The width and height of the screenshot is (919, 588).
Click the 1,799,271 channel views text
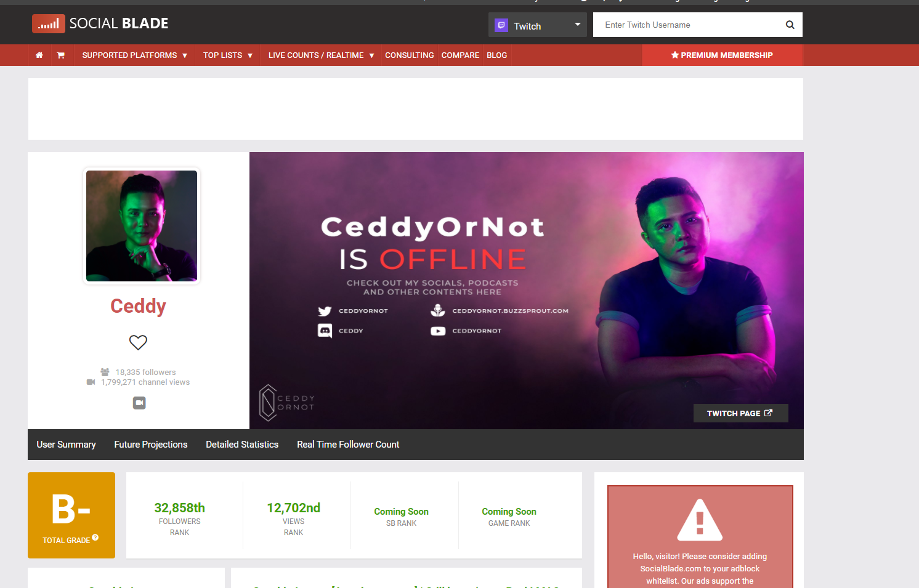[145, 382]
